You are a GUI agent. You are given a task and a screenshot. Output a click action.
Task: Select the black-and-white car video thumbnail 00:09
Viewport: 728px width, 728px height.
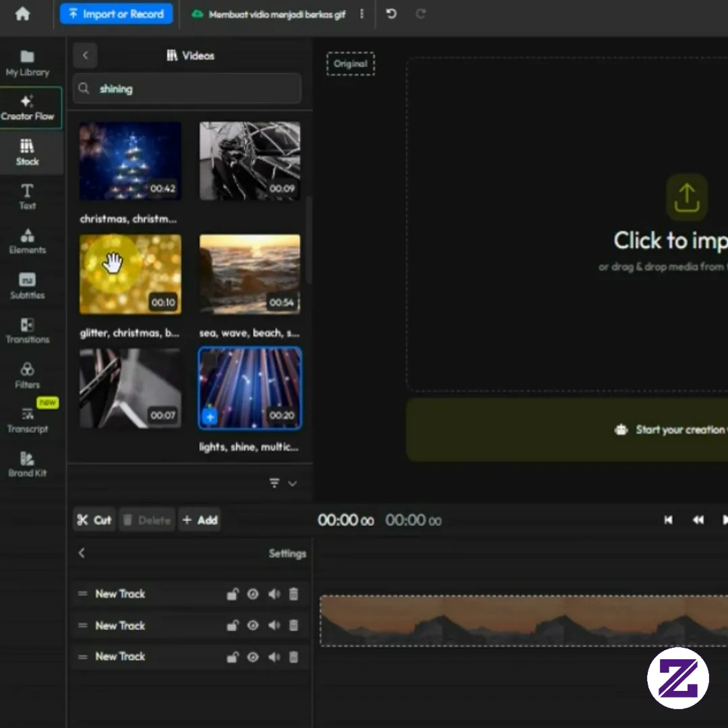tap(250, 160)
